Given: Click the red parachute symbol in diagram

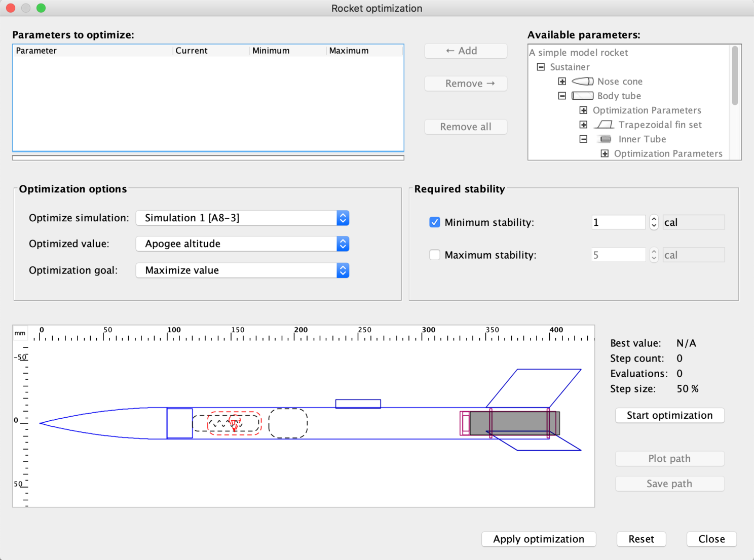Looking at the screenshot, I should click(x=234, y=423).
